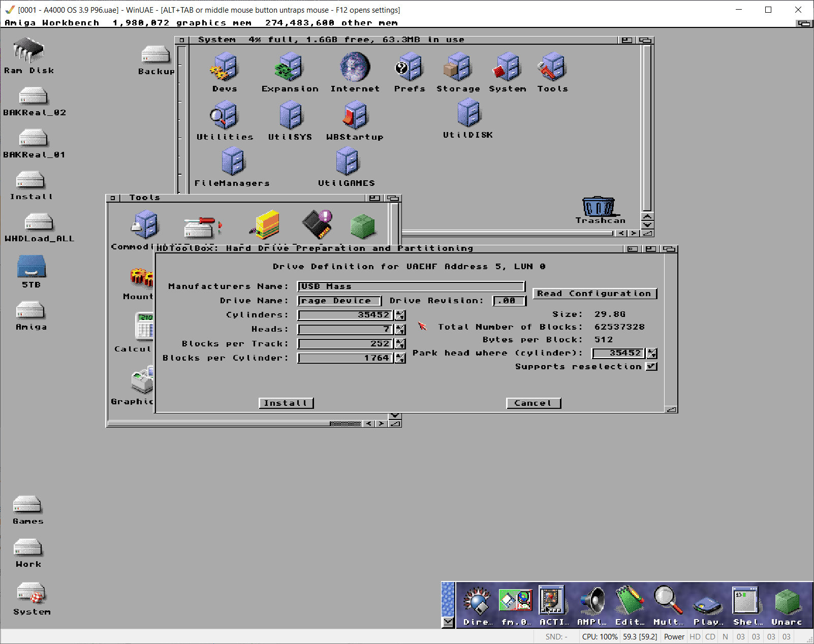814x644 pixels.
Task: Launch Directory Opus from the dock
Action: (478, 601)
